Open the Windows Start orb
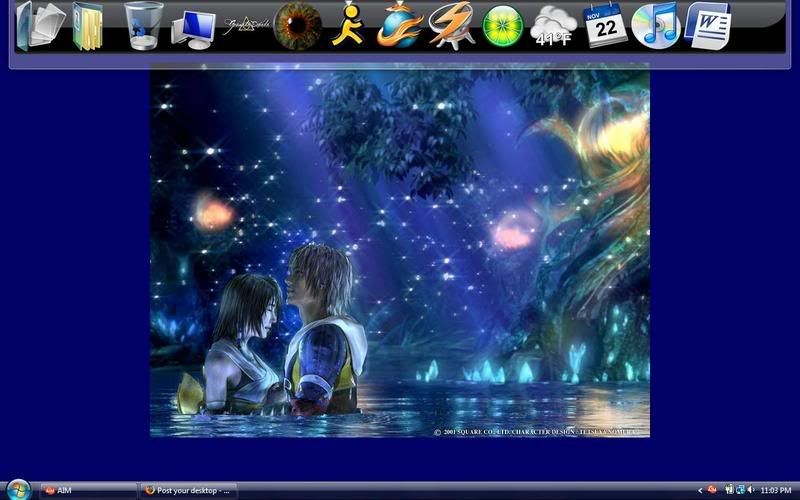Image resolution: width=800 pixels, height=500 pixels. click(18, 490)
